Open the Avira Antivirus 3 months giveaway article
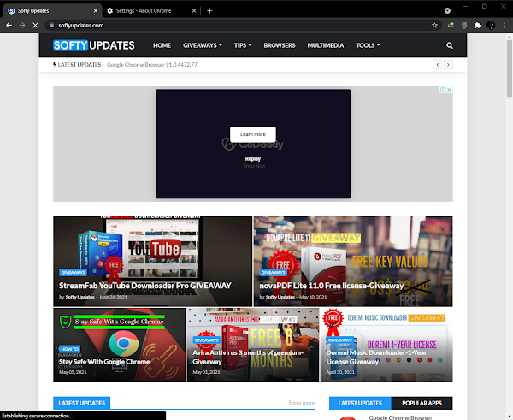 pyautogui.click(x=248, y=358)
